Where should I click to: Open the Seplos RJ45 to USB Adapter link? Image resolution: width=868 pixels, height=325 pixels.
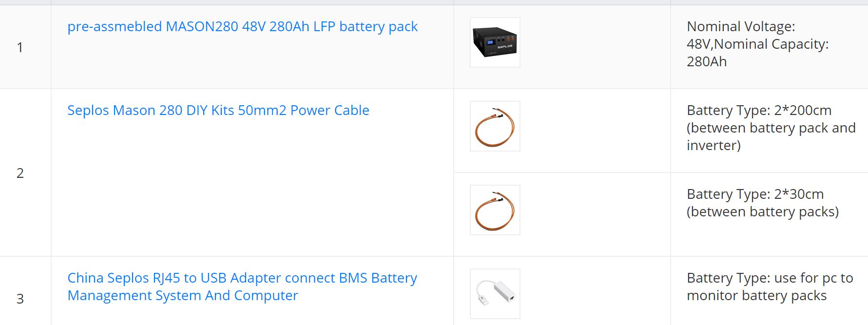click(242, 287)
